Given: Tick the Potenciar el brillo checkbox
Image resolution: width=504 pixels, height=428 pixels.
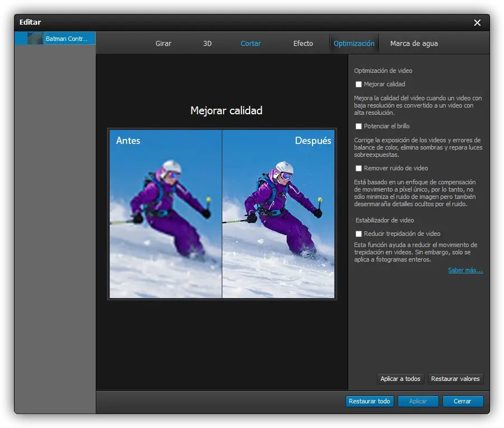Looking at the screenshot, I should point(359,127).
